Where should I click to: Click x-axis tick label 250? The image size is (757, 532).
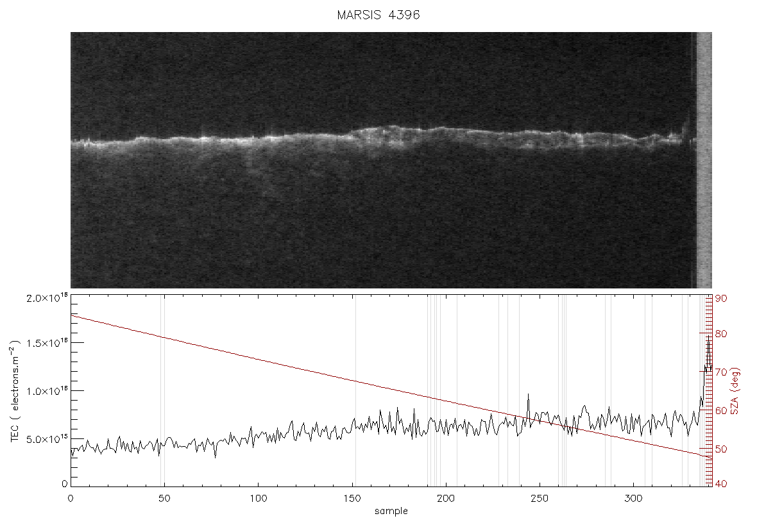(540, 499)
